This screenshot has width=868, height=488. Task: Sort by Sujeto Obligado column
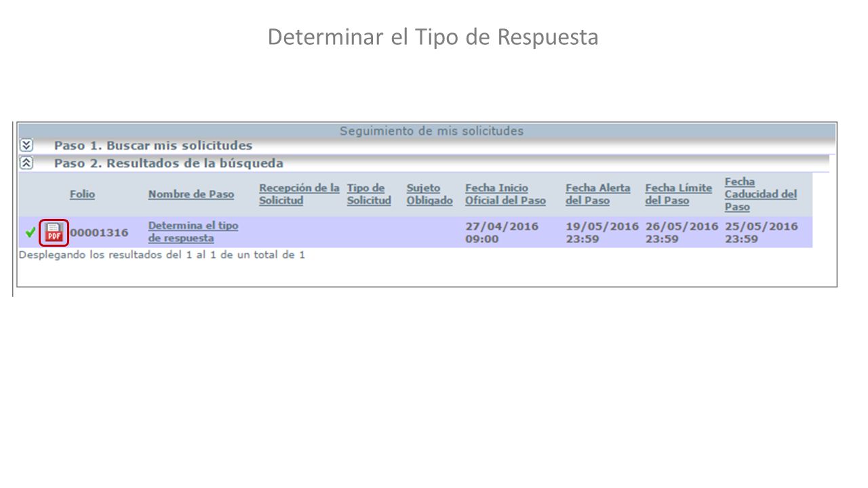tap(429, 195)
